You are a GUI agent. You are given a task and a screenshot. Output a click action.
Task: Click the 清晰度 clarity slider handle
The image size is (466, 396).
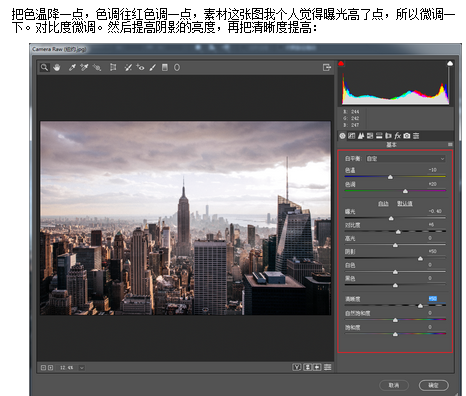tap(420, 306)
